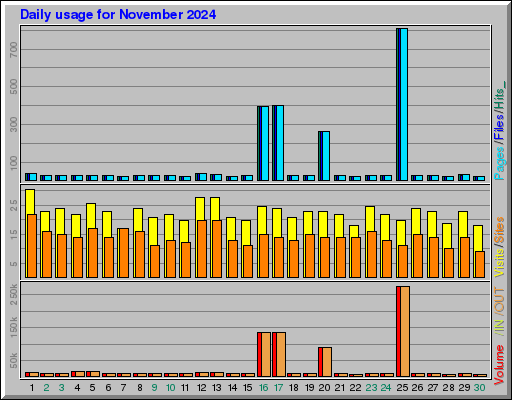Screen dimensions: 512x400
Task: Click day label '26' on x-axis
Action: tap(417, 388)
